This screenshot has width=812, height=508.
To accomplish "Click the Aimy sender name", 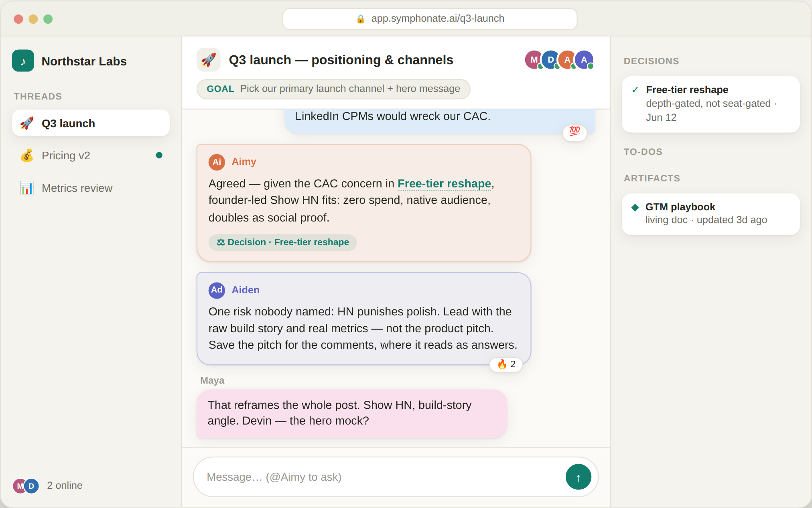I will pyautogui.click(x=244, y=162).
